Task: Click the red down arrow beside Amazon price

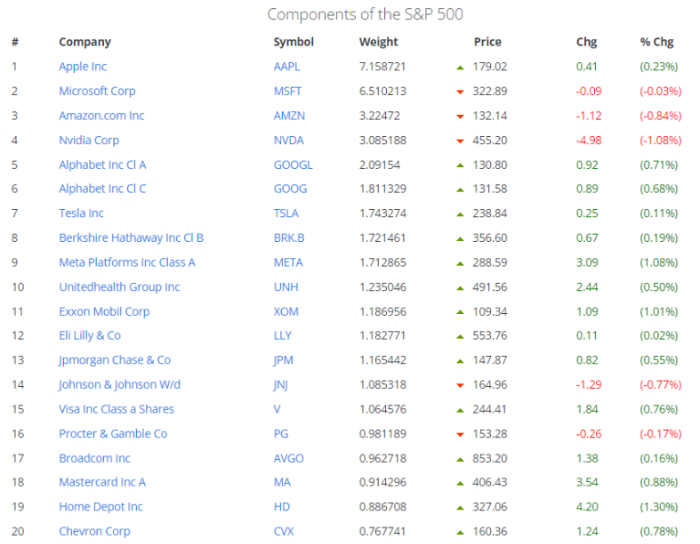Action: tap(460, 117)
